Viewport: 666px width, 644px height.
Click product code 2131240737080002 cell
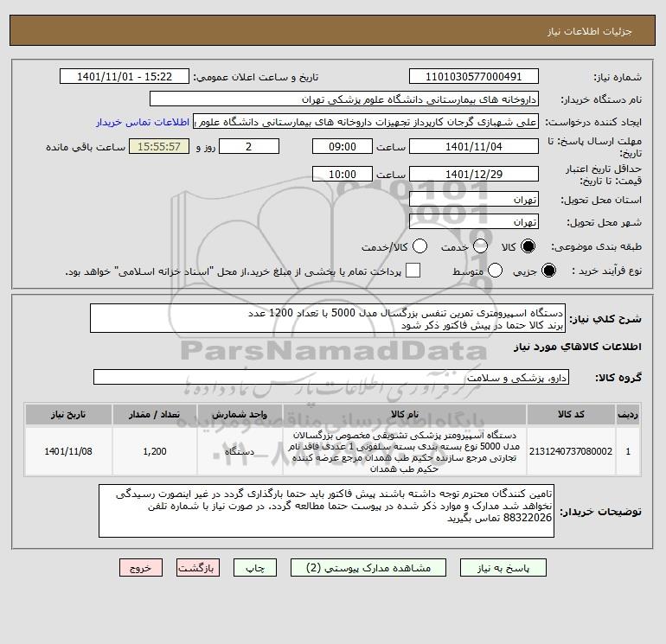(x=571, y=451)
